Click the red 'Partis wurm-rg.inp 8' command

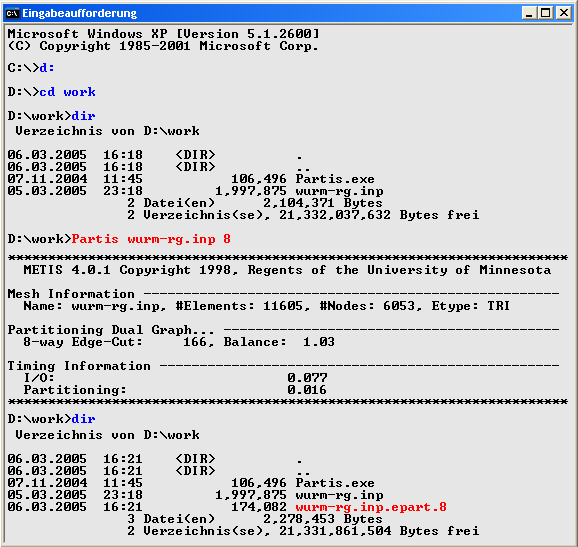[151, 239]
